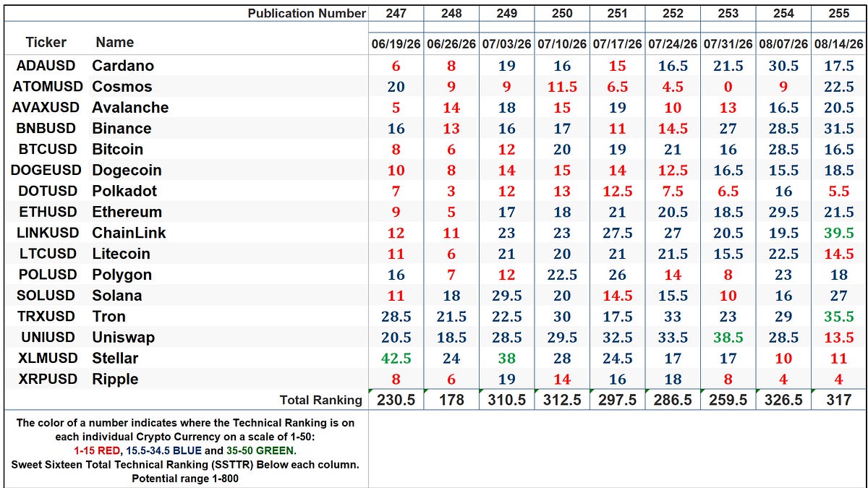Click Dogecoin's 12.5 value for 07/24/26
Image resolution: width=868 pixels, height=488 pixels.
[673, 171]
